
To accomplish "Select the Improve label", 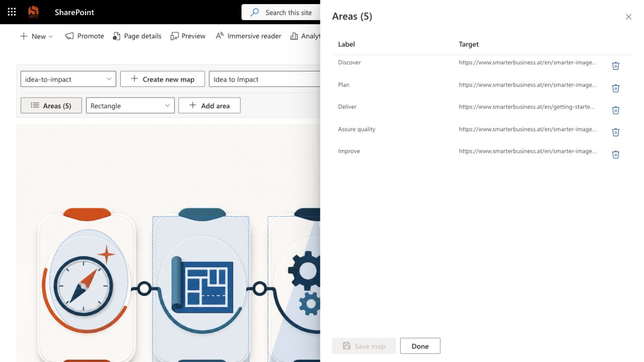I will [349, 151].
